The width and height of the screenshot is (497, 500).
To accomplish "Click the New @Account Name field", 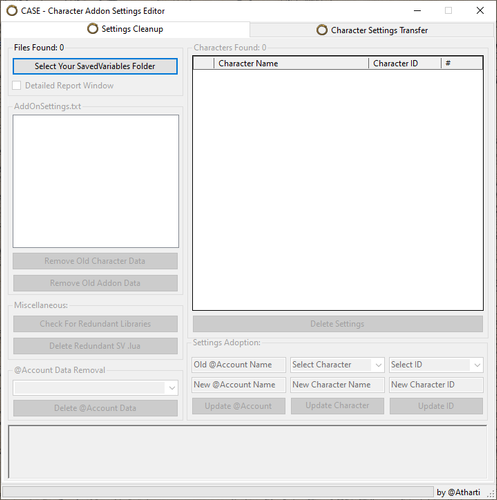I will point(239,385).
